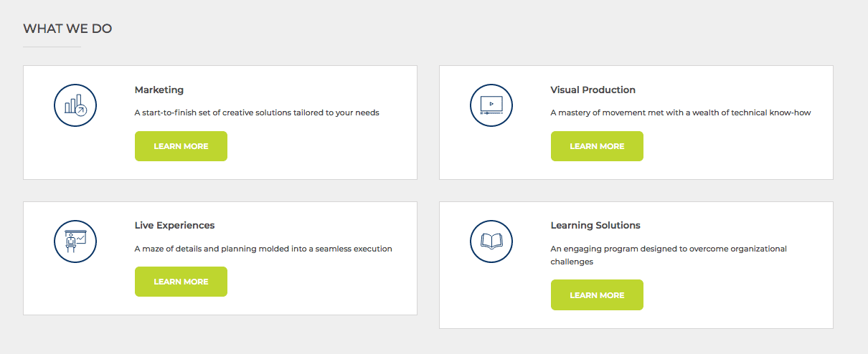868x354 pixels.
Task: Open Learn More for Learning Solutions
Action: pyautogui.click(x=597, y=295)
